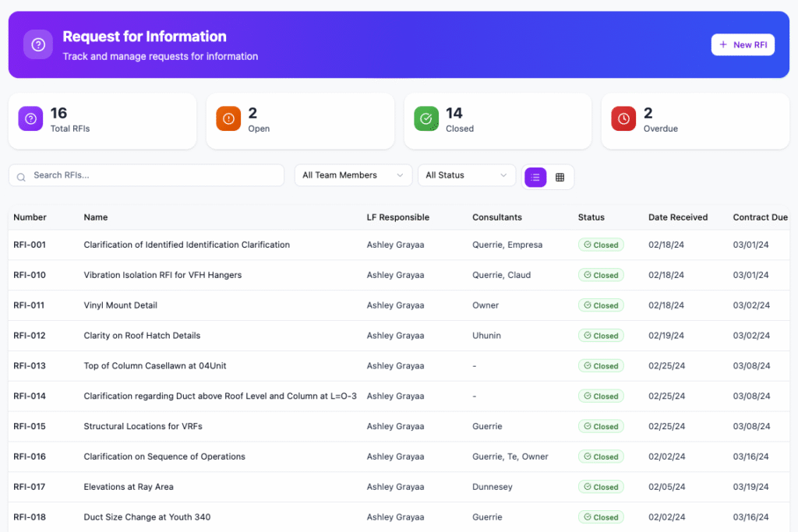Click the magnifier icon in search bar
Image resolution: width=798 pixels, height=532 pixels.
click(21, 176)
